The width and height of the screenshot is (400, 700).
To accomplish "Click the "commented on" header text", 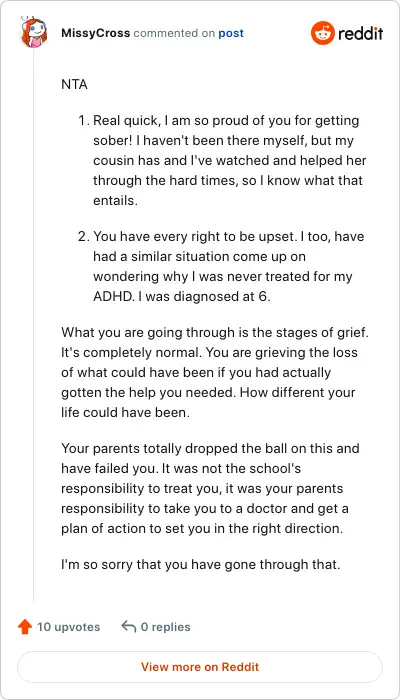I will [174, 33].
